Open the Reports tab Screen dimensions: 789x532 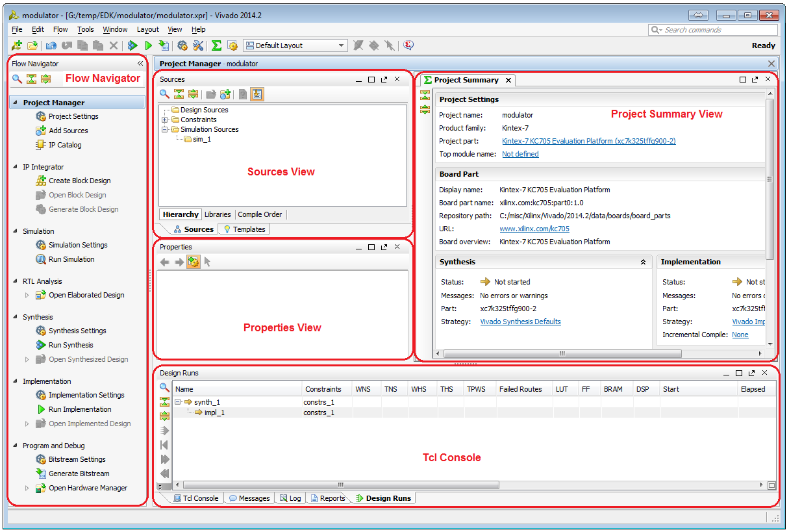328,498
